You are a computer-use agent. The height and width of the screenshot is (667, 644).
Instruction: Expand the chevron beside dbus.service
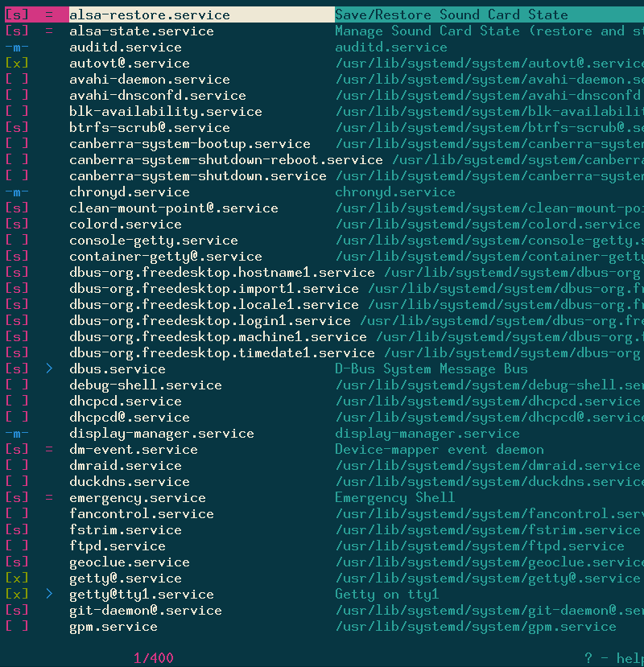click(x=50, y=368)
